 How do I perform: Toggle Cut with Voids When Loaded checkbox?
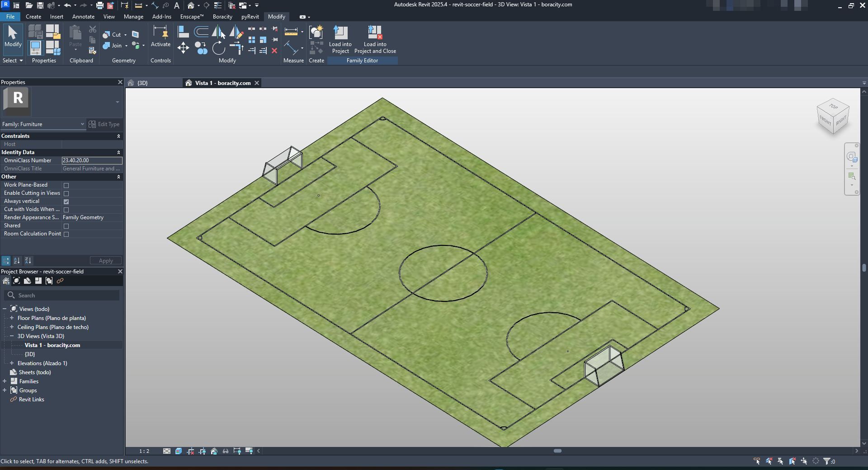pos(66,210)
